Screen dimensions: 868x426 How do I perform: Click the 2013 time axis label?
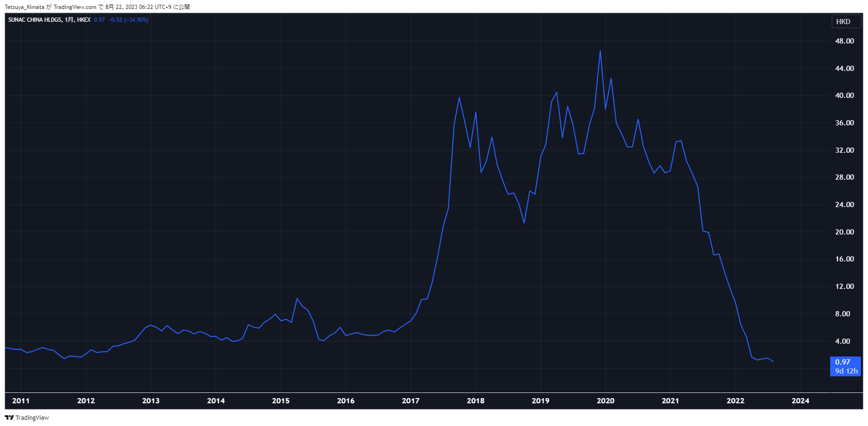coord(151,401)
